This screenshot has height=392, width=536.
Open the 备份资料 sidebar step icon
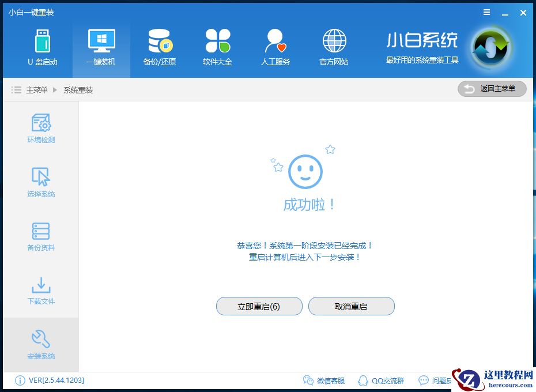tap(40, 231)
